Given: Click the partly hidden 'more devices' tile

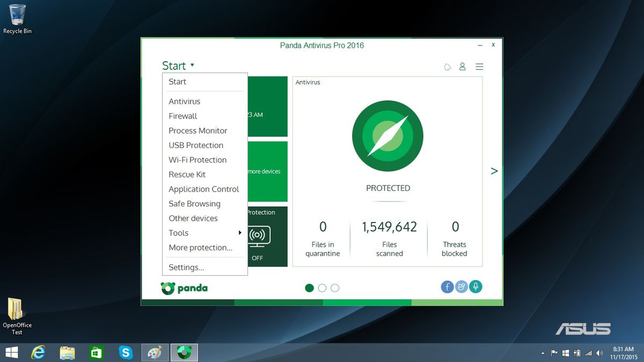Looking at the screenshot, I should [267, 172].
